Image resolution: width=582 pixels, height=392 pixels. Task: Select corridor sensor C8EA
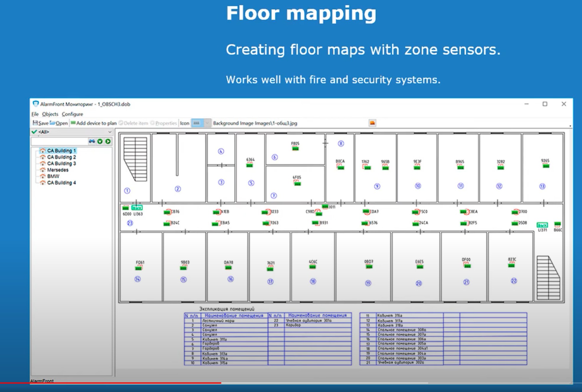click(464, 212)
